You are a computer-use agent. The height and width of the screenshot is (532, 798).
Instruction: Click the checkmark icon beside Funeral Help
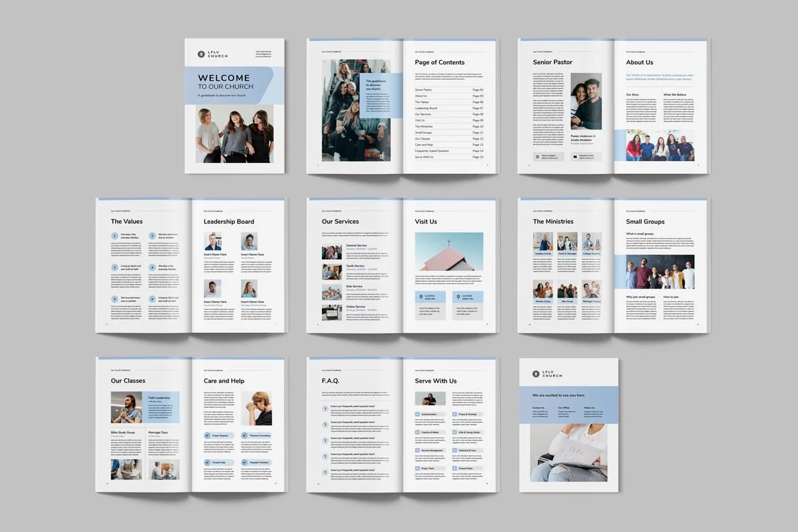pyautogui.click(x=207, y=462)
